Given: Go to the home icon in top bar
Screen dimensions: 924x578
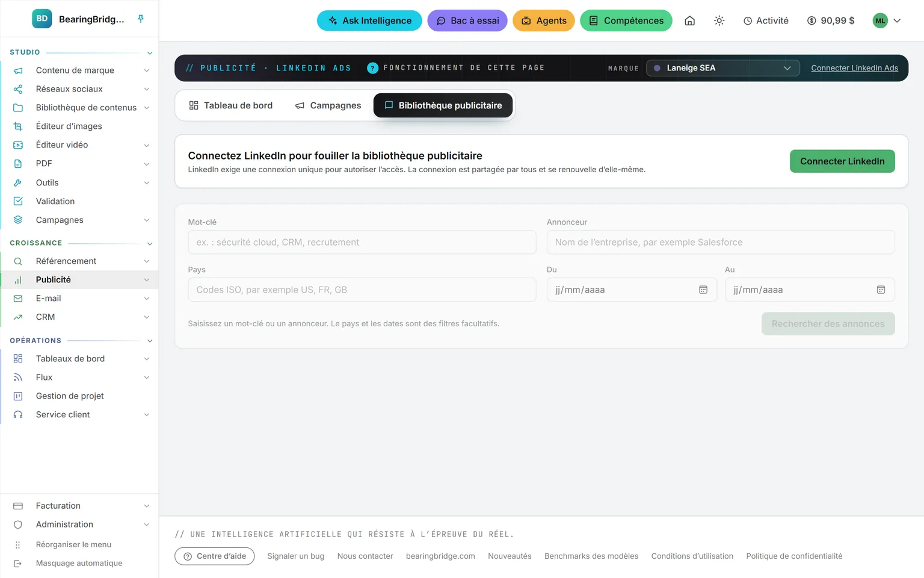Looking at the screenshot, I should pos(690,20).
